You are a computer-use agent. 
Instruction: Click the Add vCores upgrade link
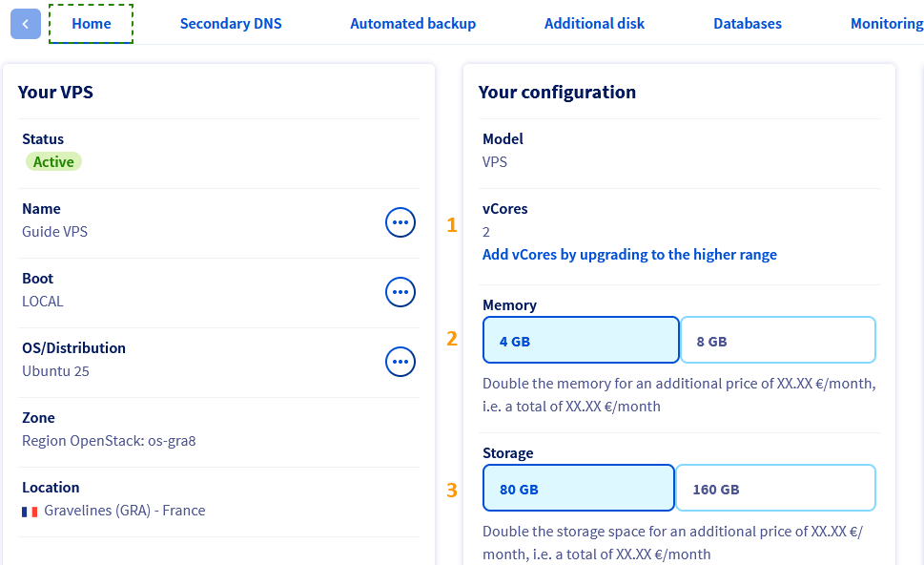click(629, 255)
